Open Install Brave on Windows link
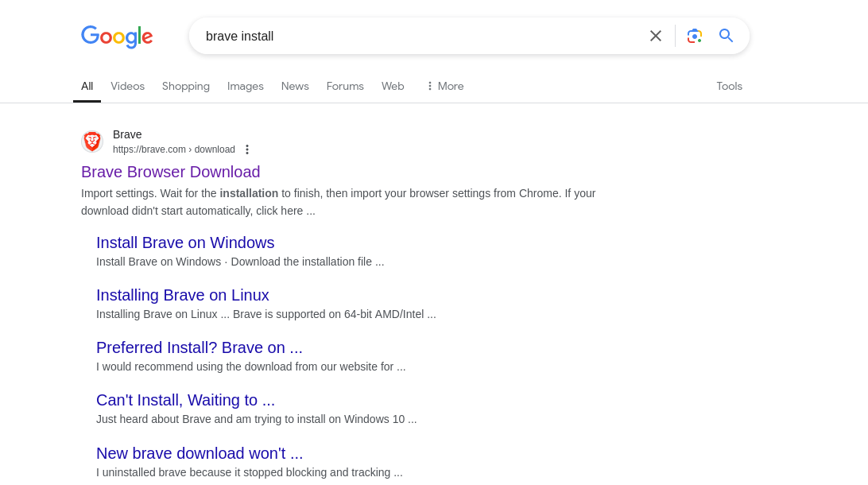The height and width of the screenshot is (485, 868). (x=185, y=242)
